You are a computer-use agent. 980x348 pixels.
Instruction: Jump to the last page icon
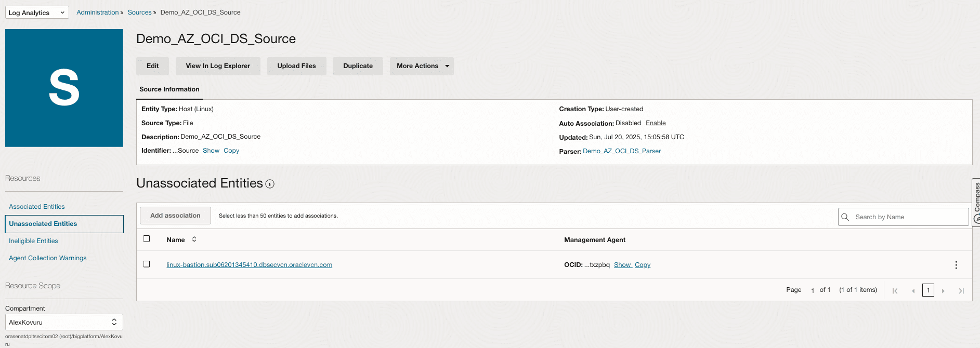pyautogui.click(x=961, y=291)
